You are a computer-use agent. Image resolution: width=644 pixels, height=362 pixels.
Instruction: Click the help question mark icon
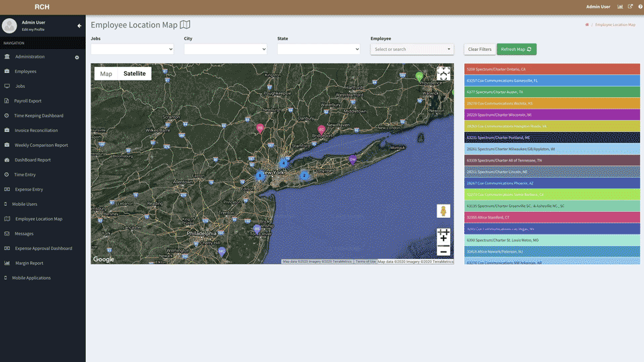[x=640, y=7]
